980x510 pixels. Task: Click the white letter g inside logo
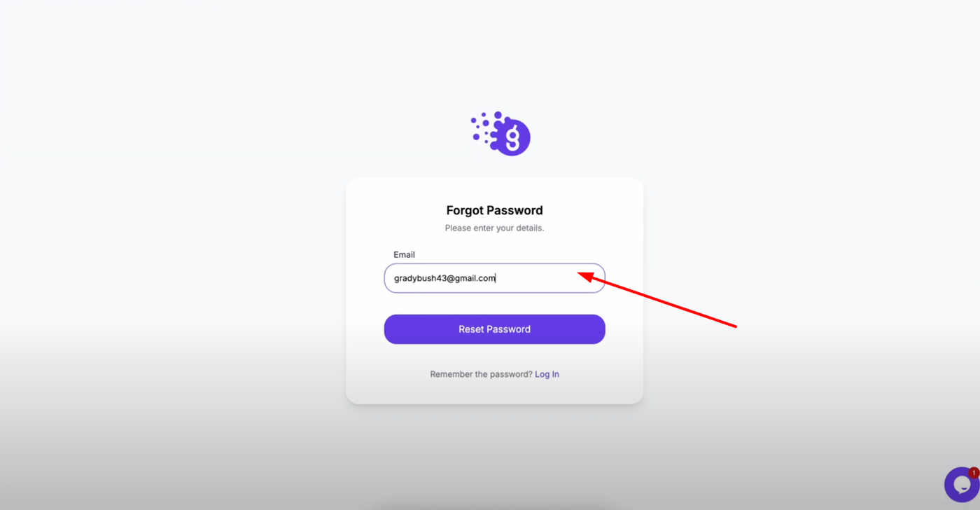(513, 137)
